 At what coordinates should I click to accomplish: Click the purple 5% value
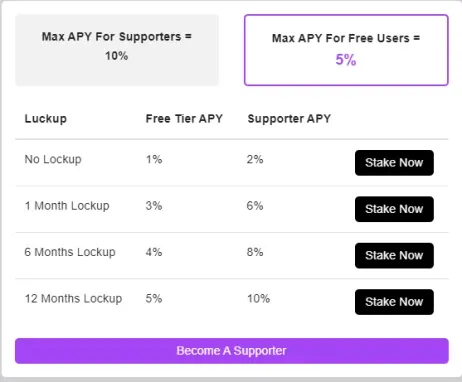(x=346, y=60)
